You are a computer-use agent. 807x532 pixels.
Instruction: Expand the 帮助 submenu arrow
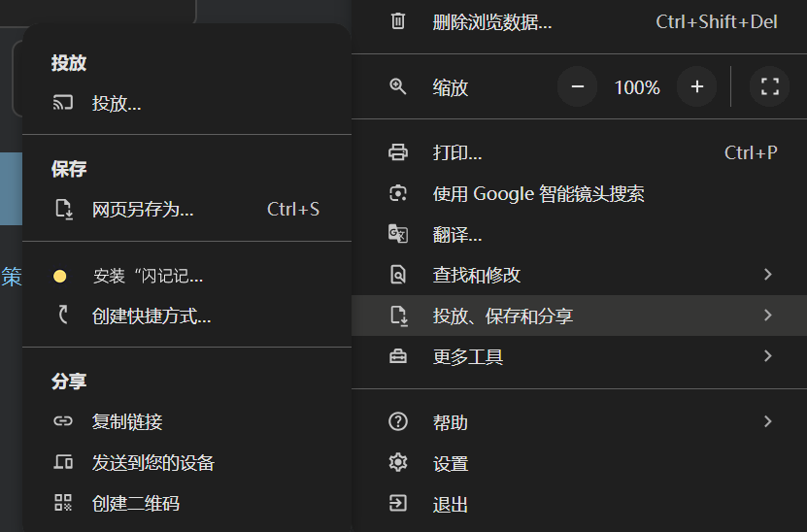tap(768, 421)
